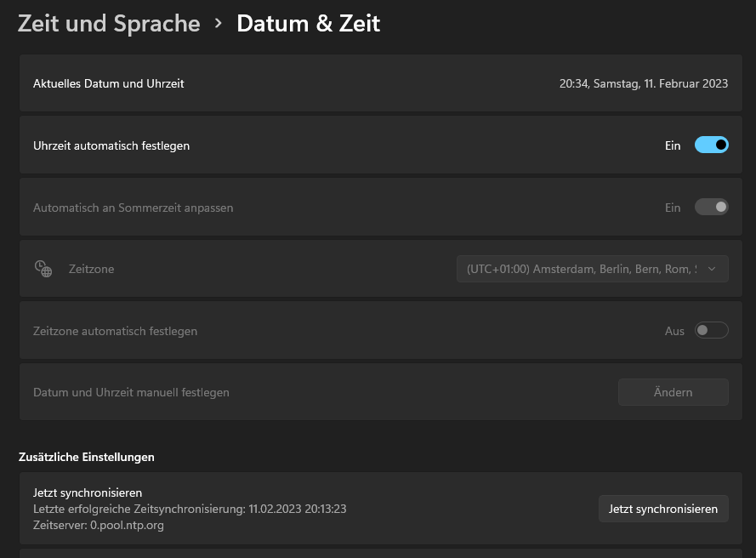Click the Zeitzone clock-globe icon
Screen dimensions: 756x558
(x=43, y=269)
